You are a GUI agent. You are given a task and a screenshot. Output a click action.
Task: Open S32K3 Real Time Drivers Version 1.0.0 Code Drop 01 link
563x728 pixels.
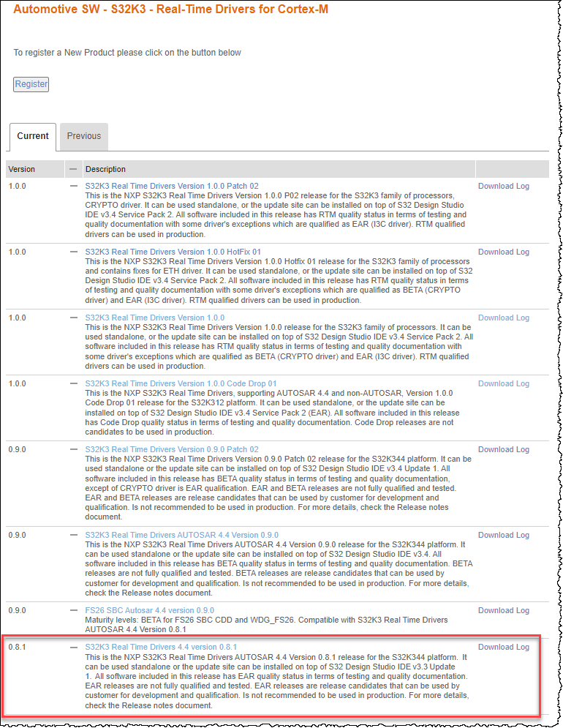click(x=181, y=384)
